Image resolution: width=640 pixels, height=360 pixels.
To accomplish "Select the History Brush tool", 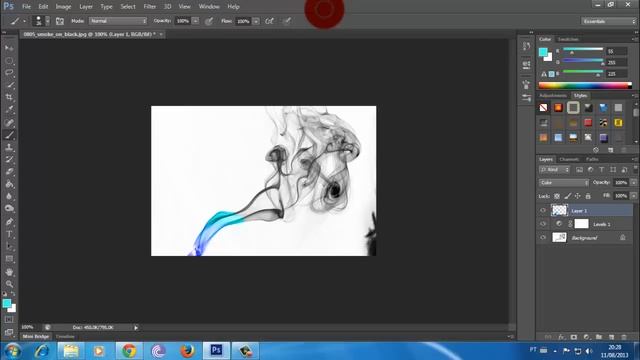I will (x=9, y=160).
